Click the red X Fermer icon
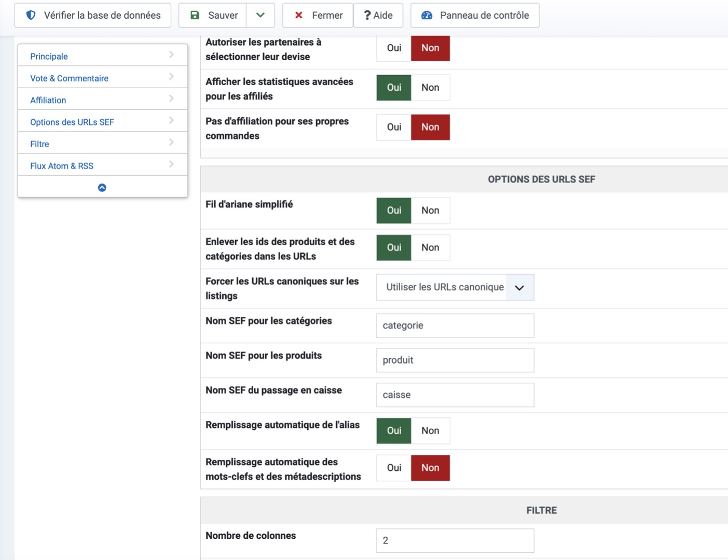728x560 pixels. [299, 15]
